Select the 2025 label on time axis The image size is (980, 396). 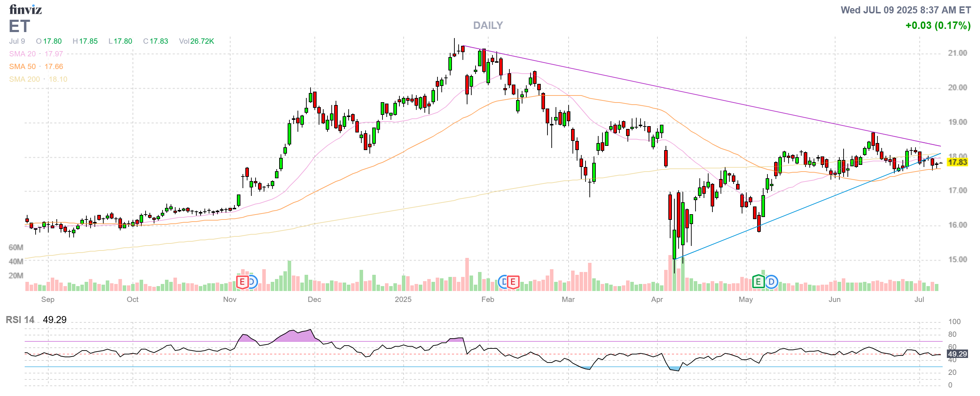tap(403, 299)
